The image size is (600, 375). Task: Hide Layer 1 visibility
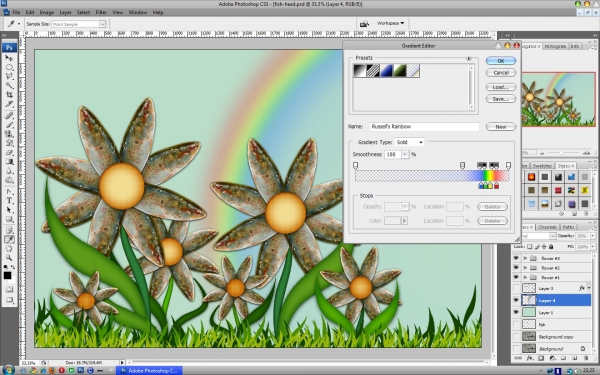[516, 313]
